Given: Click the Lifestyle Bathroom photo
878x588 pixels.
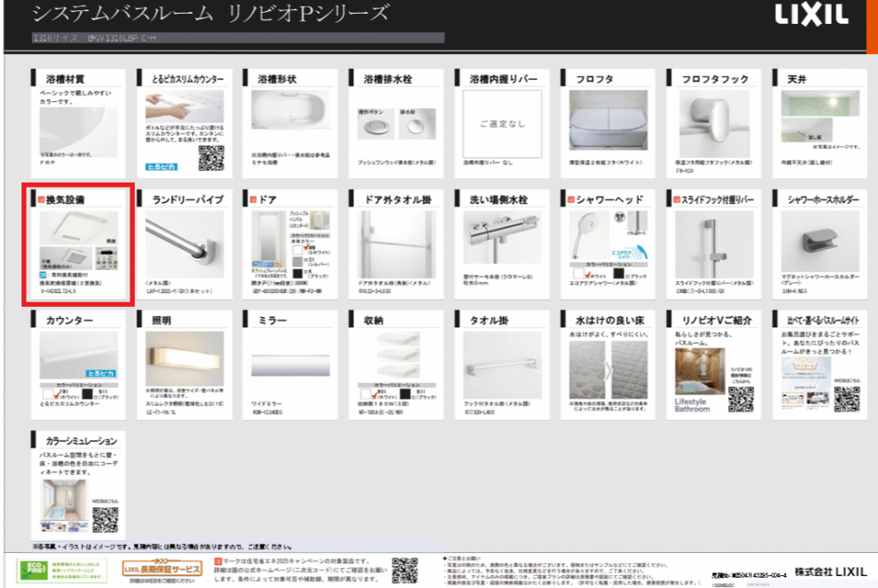Looking at the screenshot, I should click(693, 373).
